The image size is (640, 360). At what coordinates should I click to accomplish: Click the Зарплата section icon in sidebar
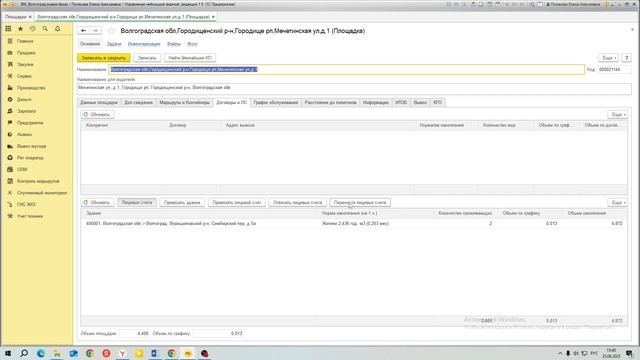tap(10, 111)
